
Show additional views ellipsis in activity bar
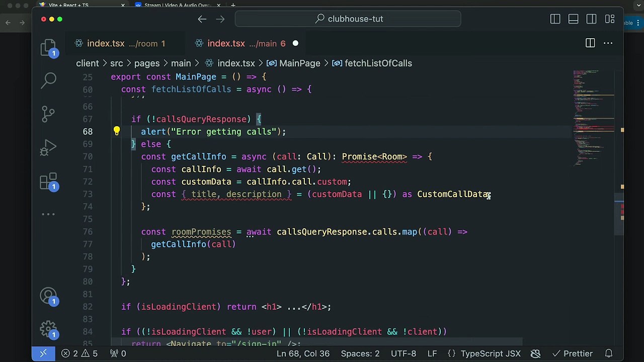49,214
